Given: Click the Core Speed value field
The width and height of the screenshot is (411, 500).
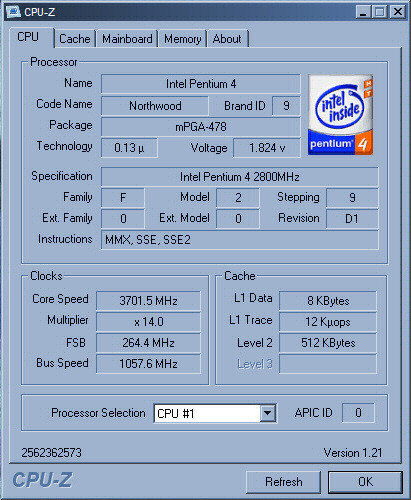Looking at the screenshot, I should click(148, 301).
